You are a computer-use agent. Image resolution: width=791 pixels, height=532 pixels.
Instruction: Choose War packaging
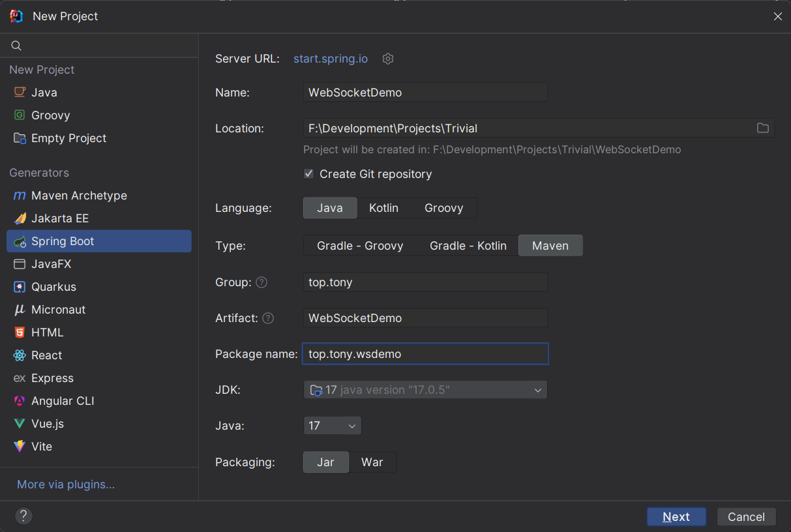372,462
